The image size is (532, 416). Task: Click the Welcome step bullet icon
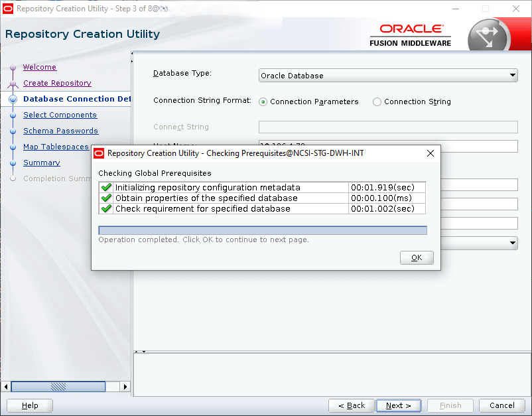(x=13, y=68)
